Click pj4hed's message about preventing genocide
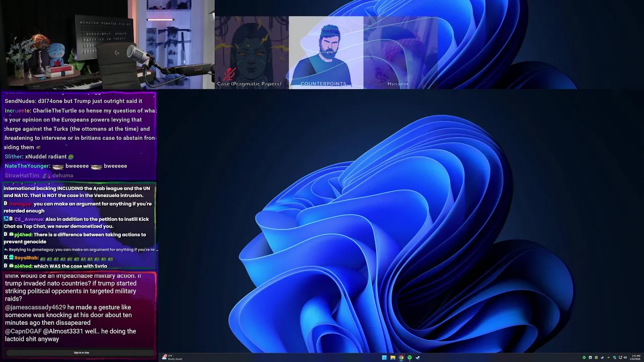The image size is (644, 362). [x=75, y=238]
